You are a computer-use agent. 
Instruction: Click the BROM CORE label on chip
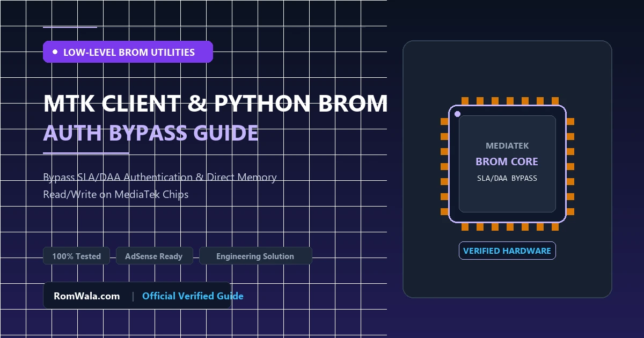(x=507, y=161)
